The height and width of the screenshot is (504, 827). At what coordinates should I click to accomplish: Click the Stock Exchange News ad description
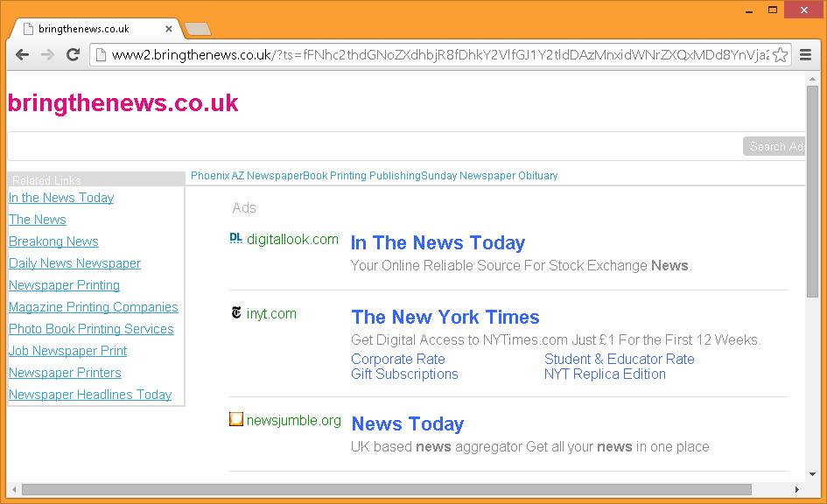pyautogui.click(x=521, y=266)
